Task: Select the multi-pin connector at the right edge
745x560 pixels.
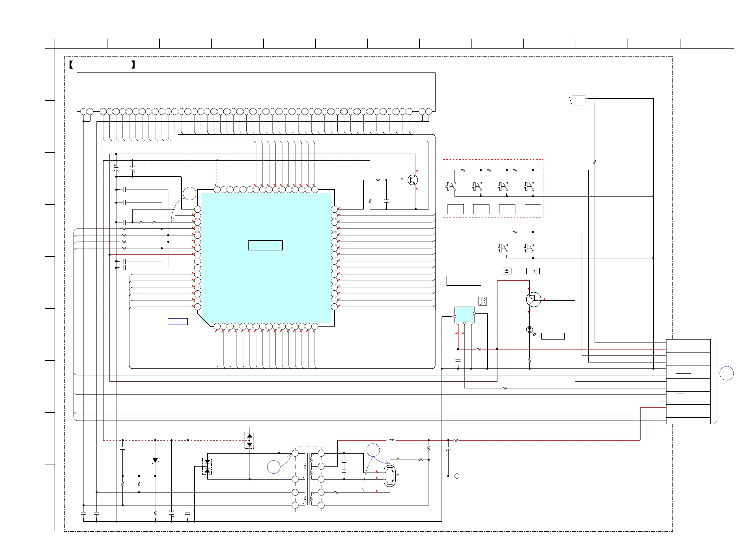Action: pyautogui.click(x=688, y=381)
